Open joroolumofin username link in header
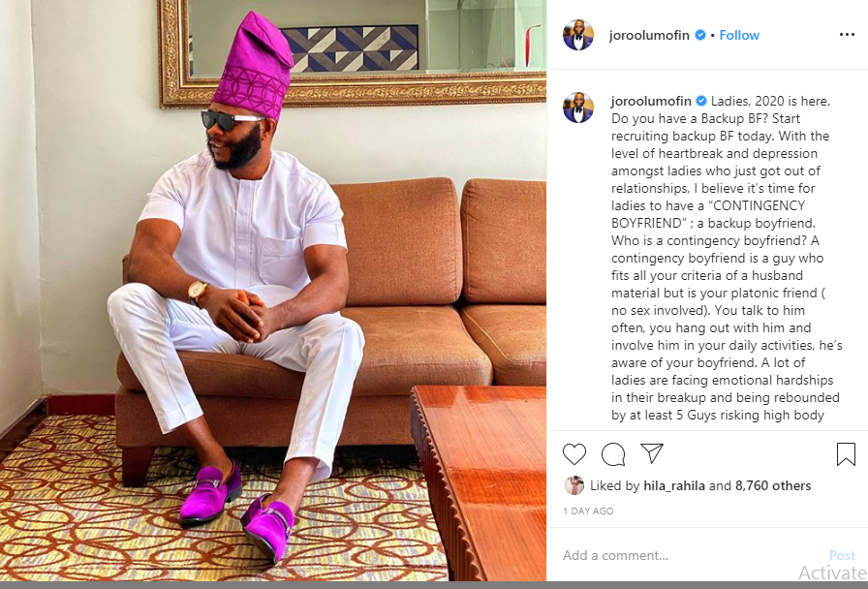This screenshot has height=589, width=868. pyautogui.click(x=649, y=35)
